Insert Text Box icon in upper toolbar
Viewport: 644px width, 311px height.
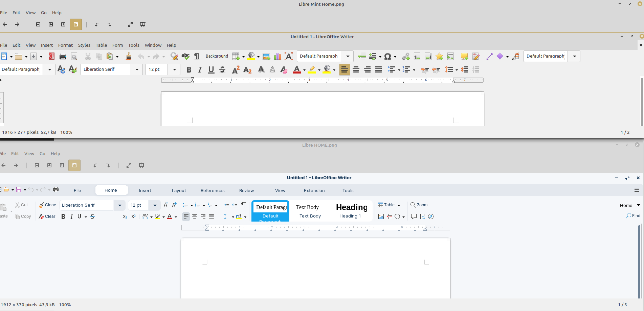pyautogui.click(x=289, y=56)
